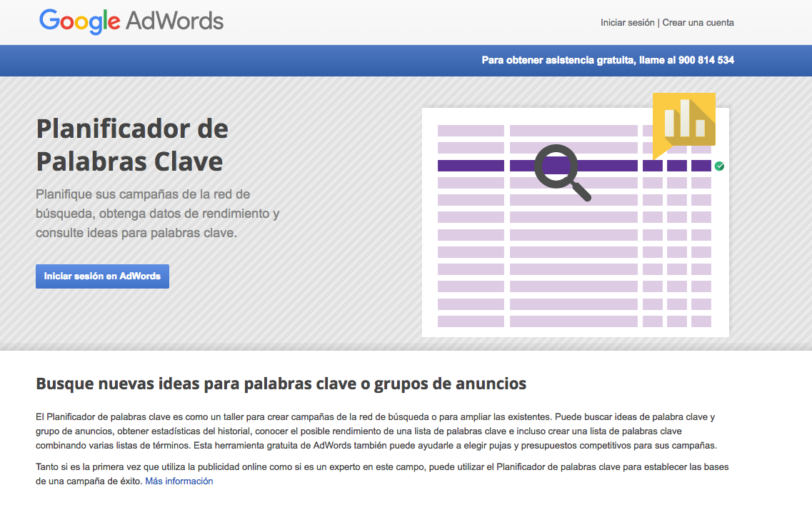Viewport: 812px width, 510px height.
Task: Follow the "Más información" link
Action: pos(179,481)
